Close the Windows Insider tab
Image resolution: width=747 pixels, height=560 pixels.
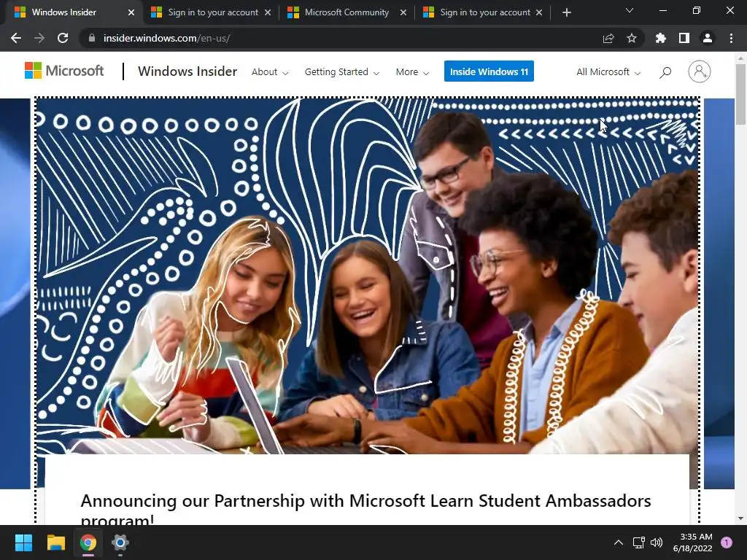[131, 12]
